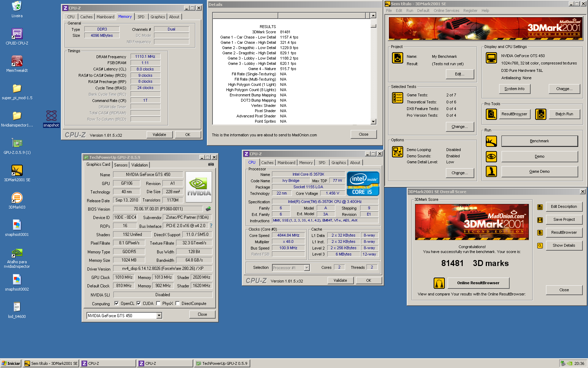Click the NVIDIA tray icon in system tray
The image size is (588, 368).
click(x=569, y=363)
